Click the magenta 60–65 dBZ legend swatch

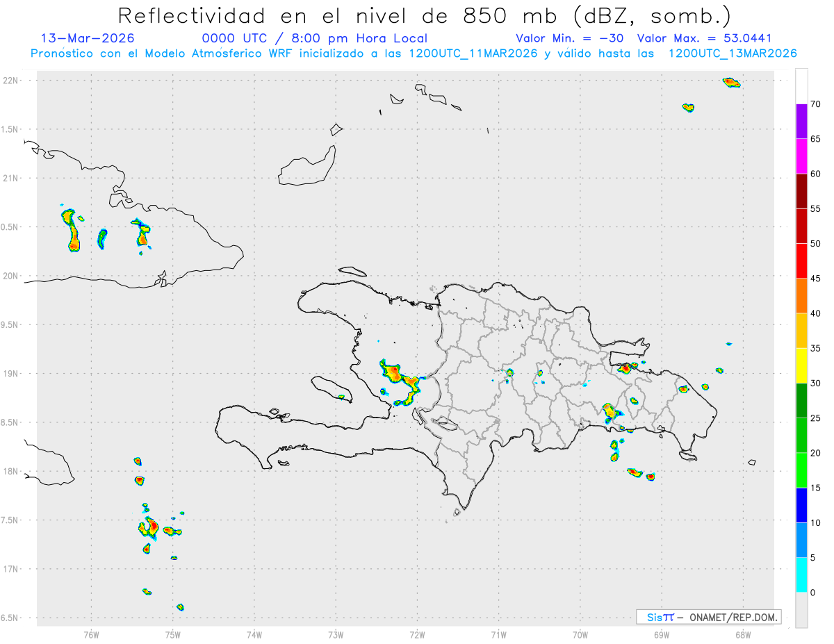pos(801,156)
